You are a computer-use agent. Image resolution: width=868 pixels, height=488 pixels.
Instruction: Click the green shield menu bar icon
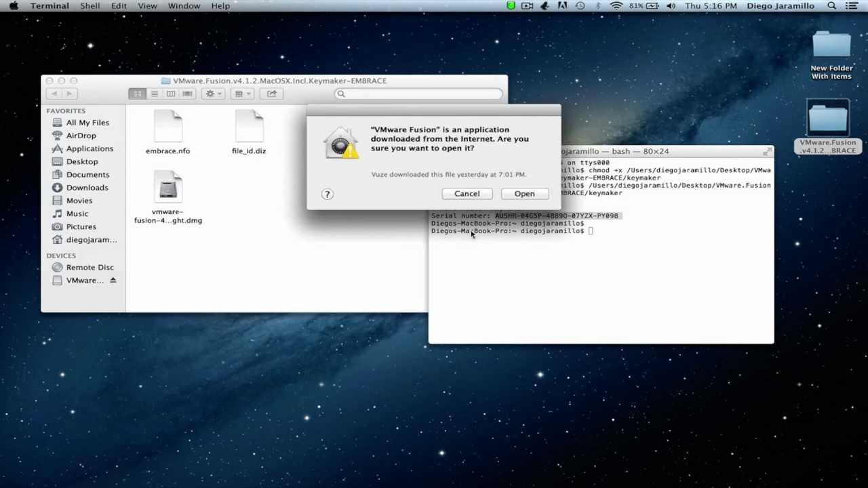click(x=511, y=6)
